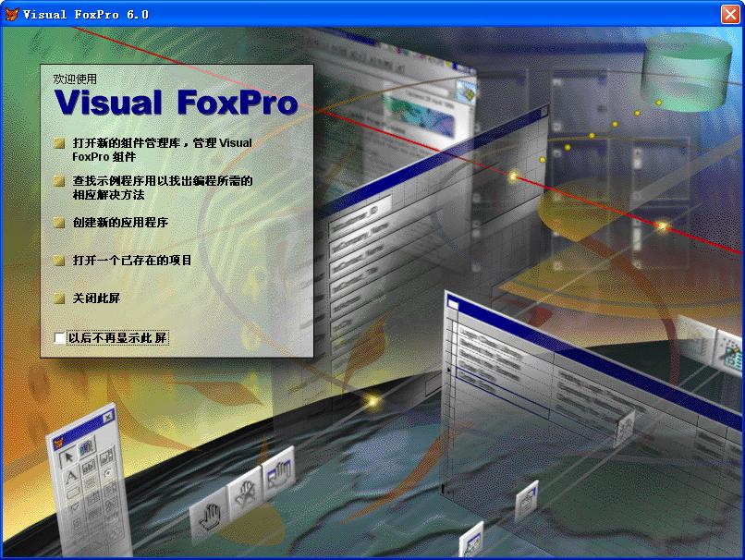Enable the 以后不再显示此屏 checkbox
745x560 pixels.
click(60, 338)
